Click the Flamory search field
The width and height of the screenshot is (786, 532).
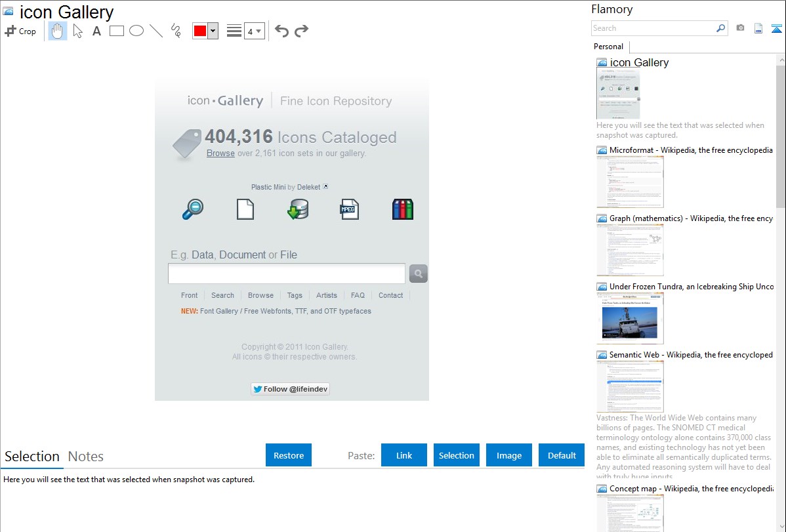653,28
